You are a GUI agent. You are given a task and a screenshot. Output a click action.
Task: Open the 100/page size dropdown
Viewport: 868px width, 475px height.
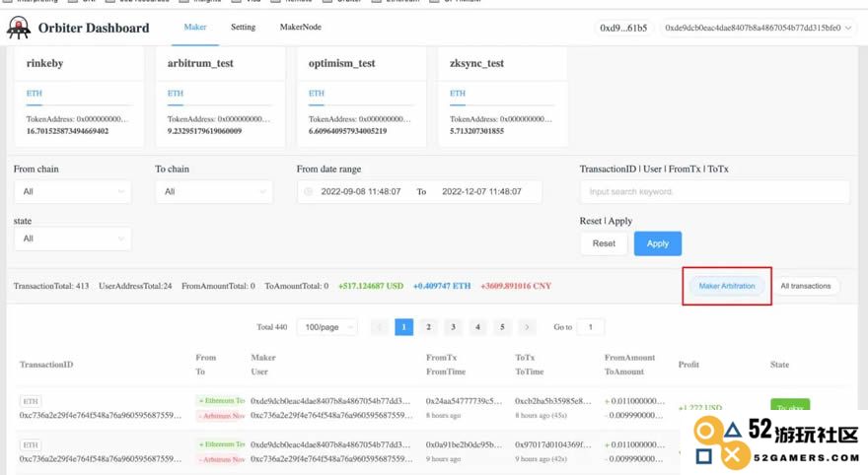pyautogui.click(x=327, y=327)
